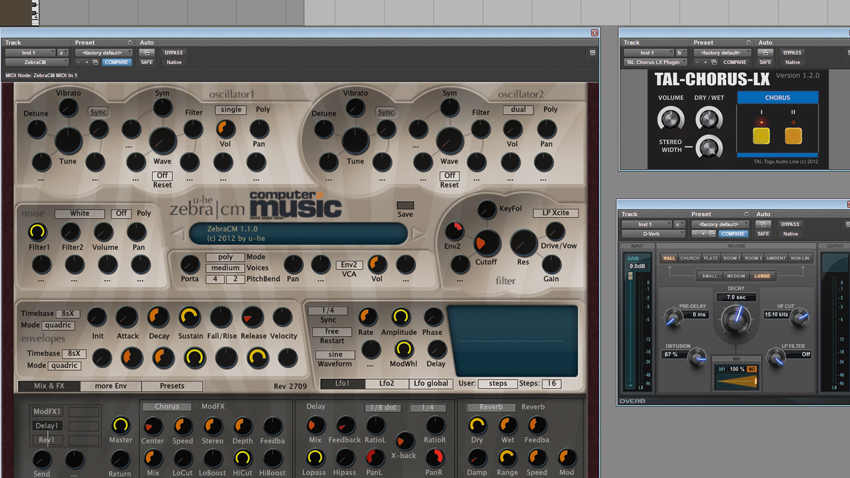Select D-Verb MEDIUM size button
Viewport: 850px width, 478px height.
tap(736, 276)
